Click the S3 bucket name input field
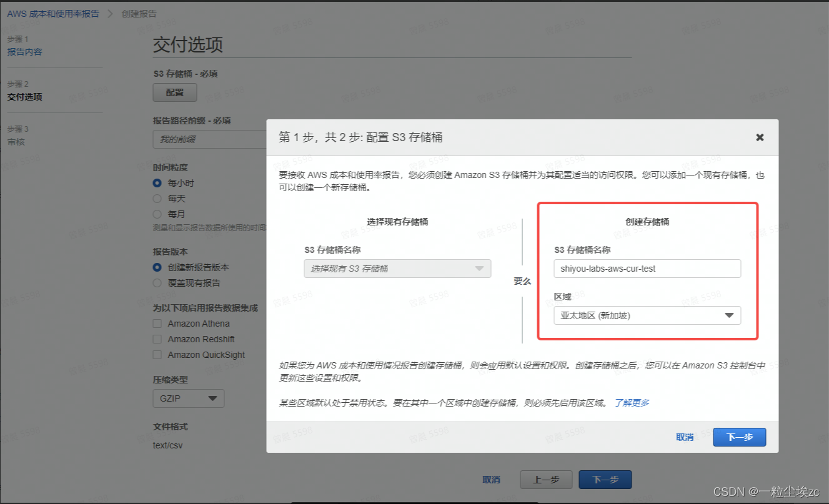Image resolution: width=829 pixels, height=504 pixels. coord(647,269)
